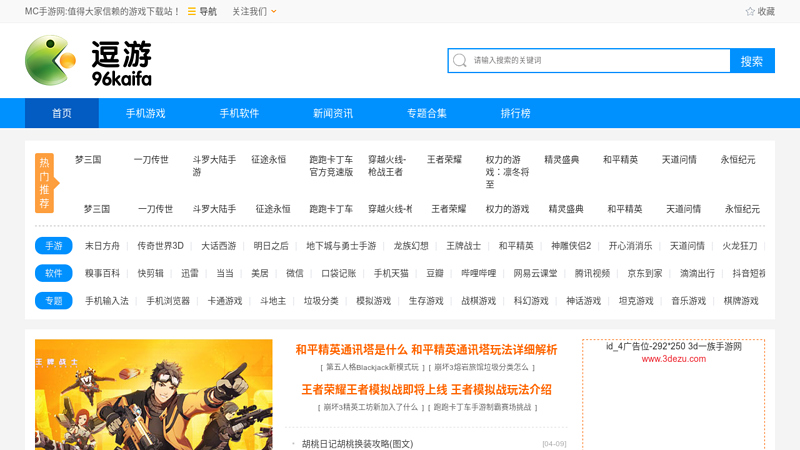
Task: Open the 导航 menu icon
Action: [x=192, y=11]
